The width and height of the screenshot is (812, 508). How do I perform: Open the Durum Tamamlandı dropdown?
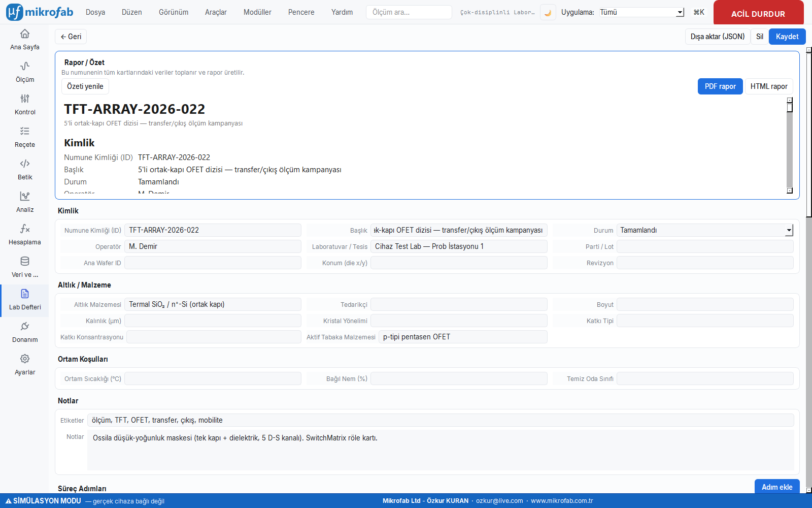(705, 230)
